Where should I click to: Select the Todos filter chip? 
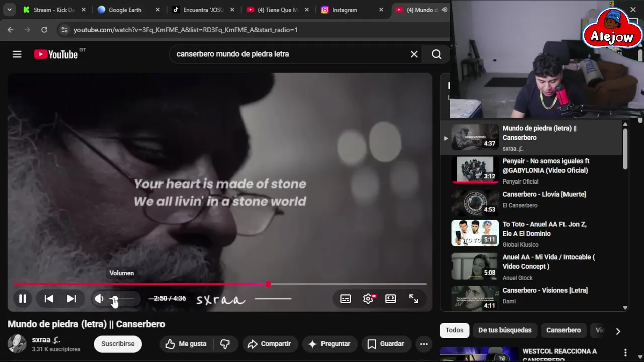click(x=454, y=330)
